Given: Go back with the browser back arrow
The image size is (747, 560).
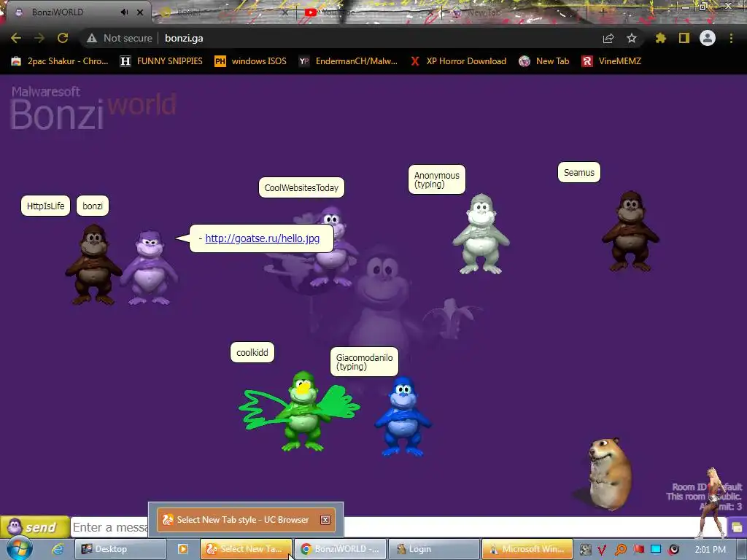Looking at the screenshot, I should click(x=16, y=38).
